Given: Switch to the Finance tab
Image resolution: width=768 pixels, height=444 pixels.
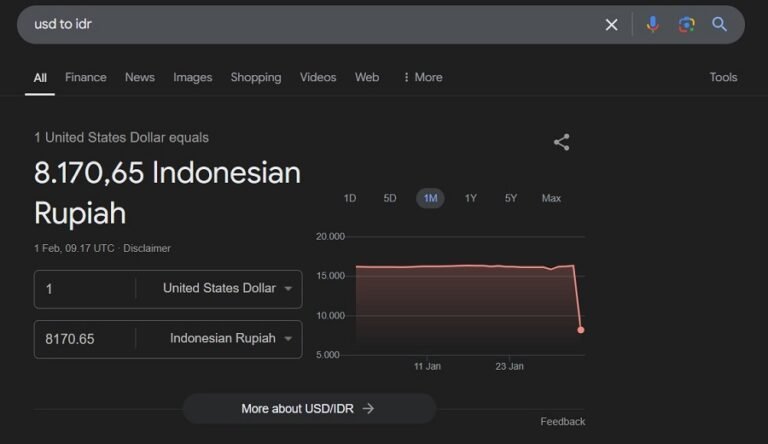Looking at the screenshot, I should coord(86,77).
